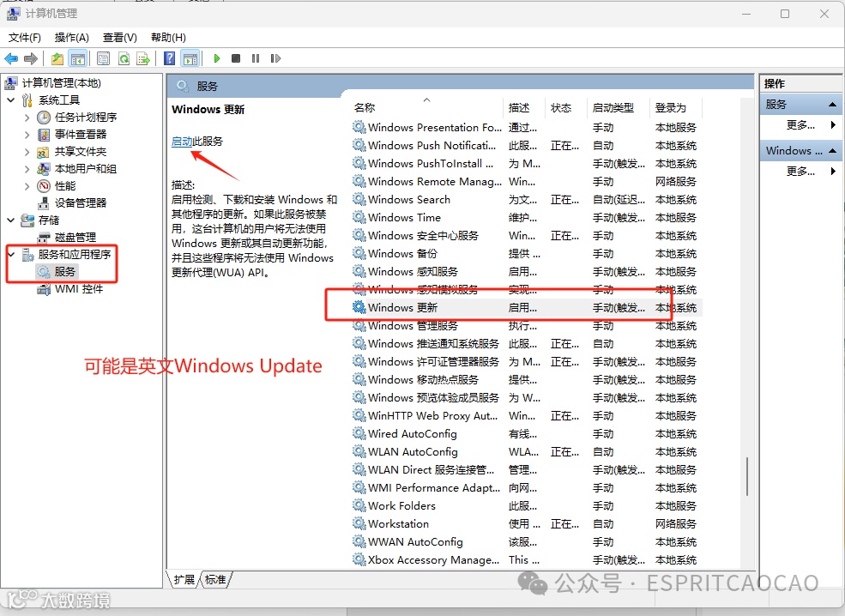Screen dimensions: 845x616
Task: Click the 启动 link to start the service
Action: 182,142
